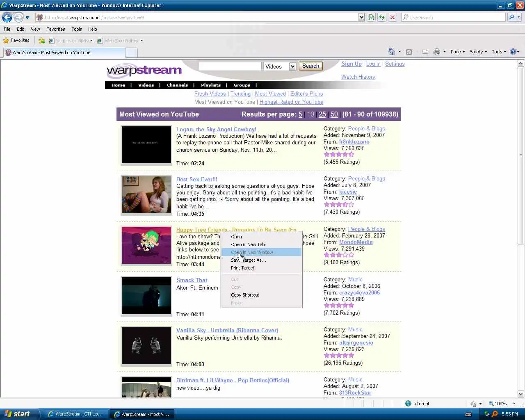
Task: Open the Smack That video thumbnail
Action: 146,296
